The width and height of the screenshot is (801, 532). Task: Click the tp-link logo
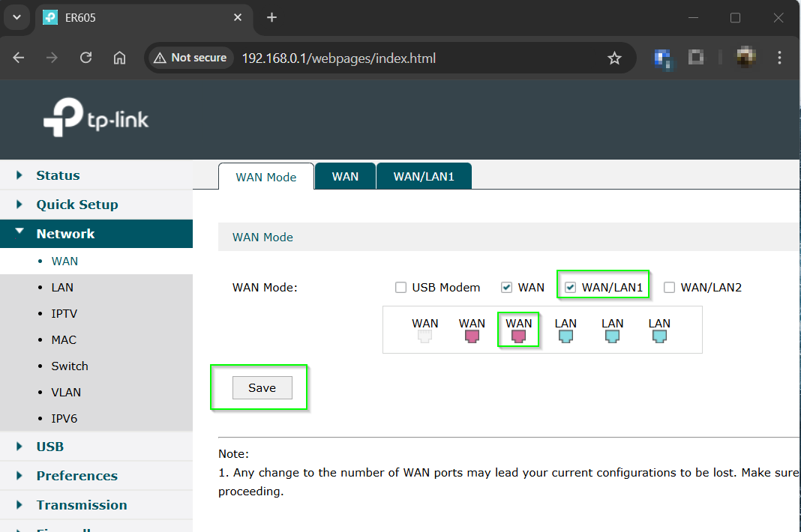(96, 118)
